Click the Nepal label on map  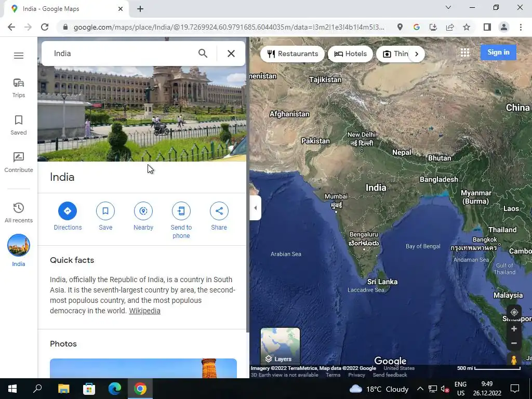(x=402, y=152)
